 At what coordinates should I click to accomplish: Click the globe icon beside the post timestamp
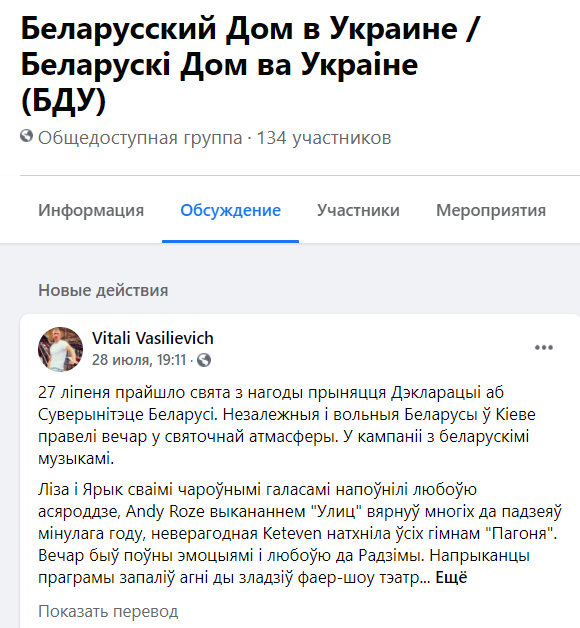click(204, 360)
